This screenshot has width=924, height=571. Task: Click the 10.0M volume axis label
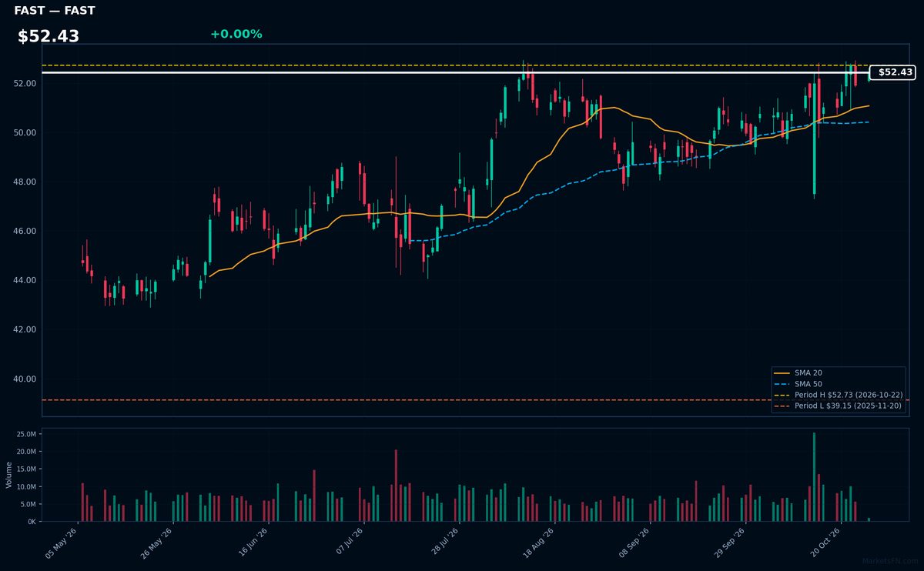pyautogui.click(x=27, y=487)
